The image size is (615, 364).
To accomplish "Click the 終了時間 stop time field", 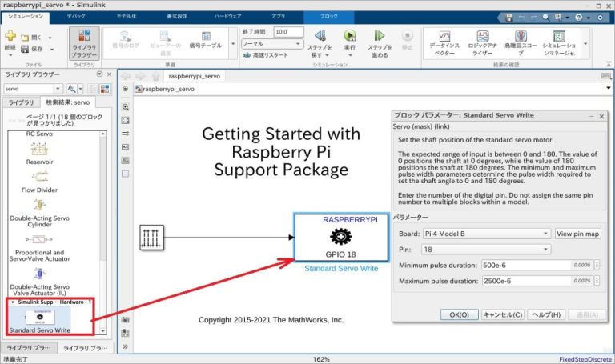I will tap(288, 32).
